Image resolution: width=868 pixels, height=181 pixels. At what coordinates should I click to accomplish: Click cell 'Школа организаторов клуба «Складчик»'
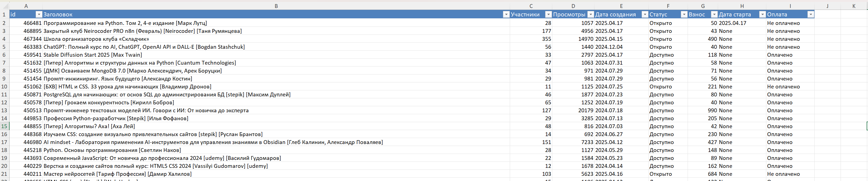tap(276, 39)
